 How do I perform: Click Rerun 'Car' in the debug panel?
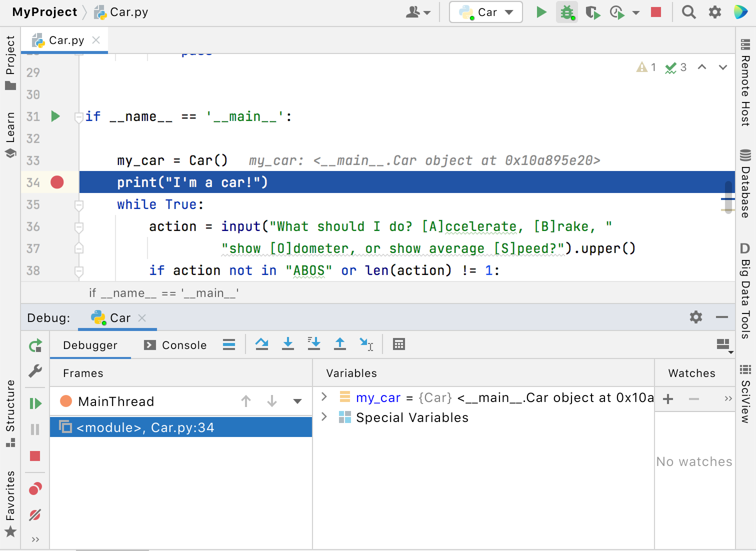[35, 345]
